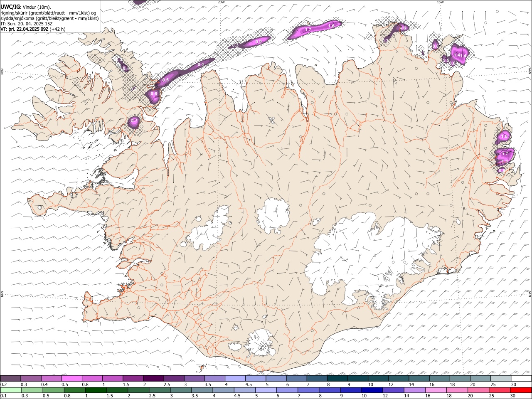Pick upper legend swatch between 3.5 and 4
This screenshot has width=532, height=399.
click(x=214, y=378)
